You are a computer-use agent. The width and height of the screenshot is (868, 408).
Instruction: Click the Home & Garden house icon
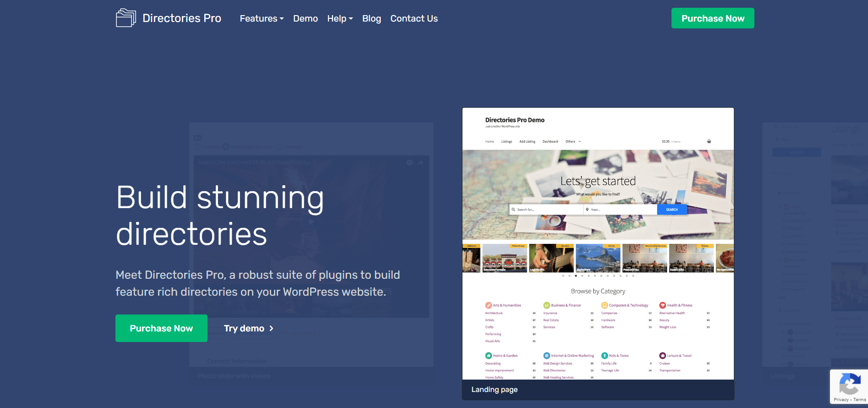tap(488, 356)
